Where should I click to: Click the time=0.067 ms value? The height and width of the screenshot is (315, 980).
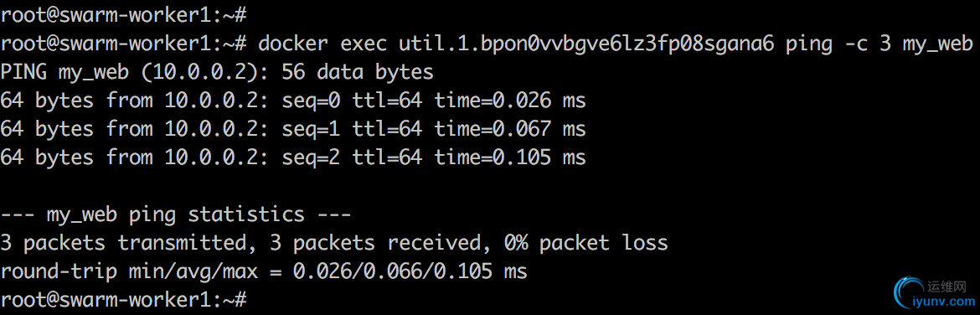(x=510, y=129)
